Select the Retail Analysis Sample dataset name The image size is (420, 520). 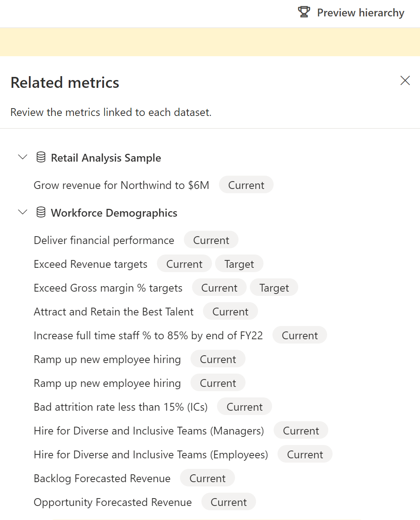(x=106, y=158)
